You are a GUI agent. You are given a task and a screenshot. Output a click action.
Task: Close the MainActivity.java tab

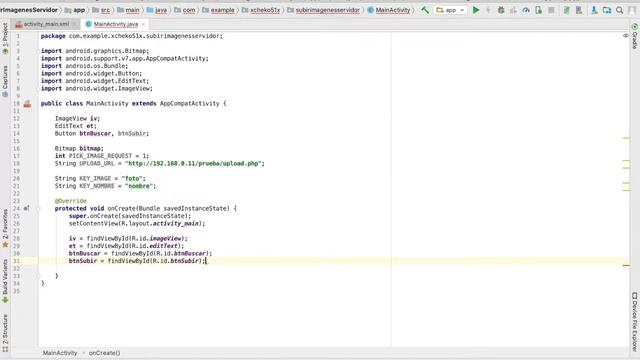[143, 24]
